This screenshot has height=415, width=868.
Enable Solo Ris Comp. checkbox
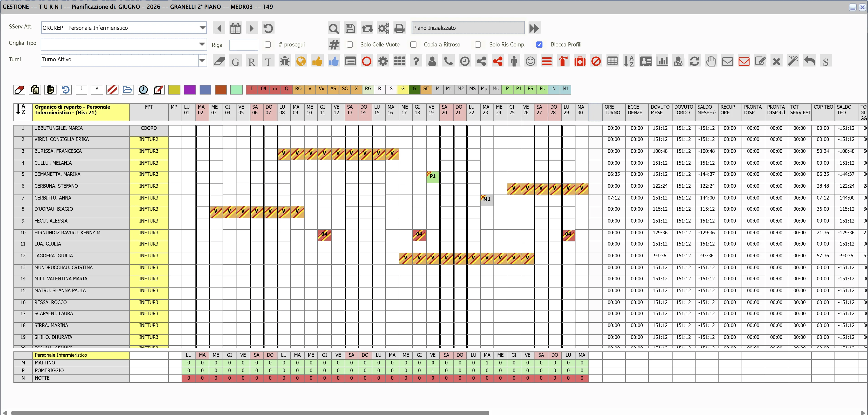(x=478, y=44)
